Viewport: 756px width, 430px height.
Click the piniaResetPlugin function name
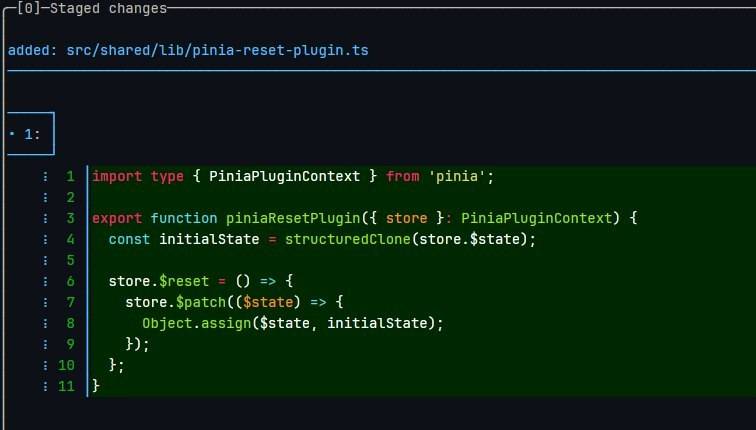(293, 218)
